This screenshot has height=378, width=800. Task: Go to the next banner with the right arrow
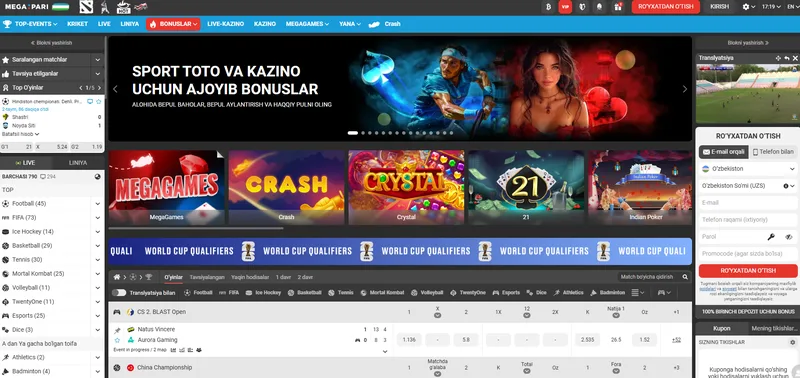pyautogui.click(x=685, y=89)
